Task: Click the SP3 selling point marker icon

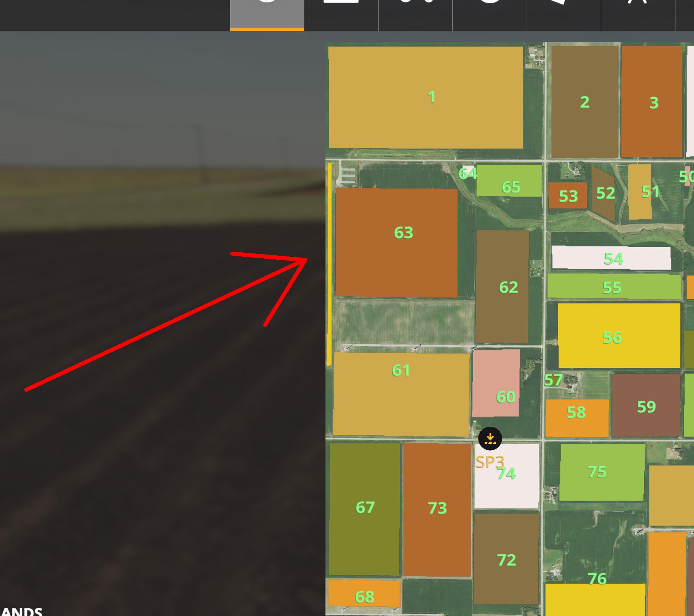Action: tap(490, 439)
